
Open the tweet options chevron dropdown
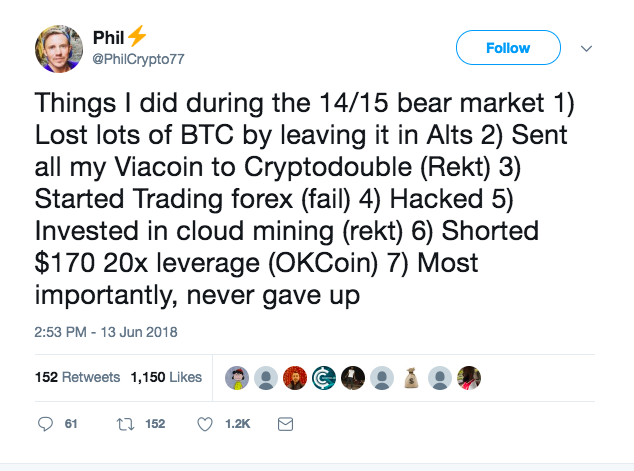(587, 48)
